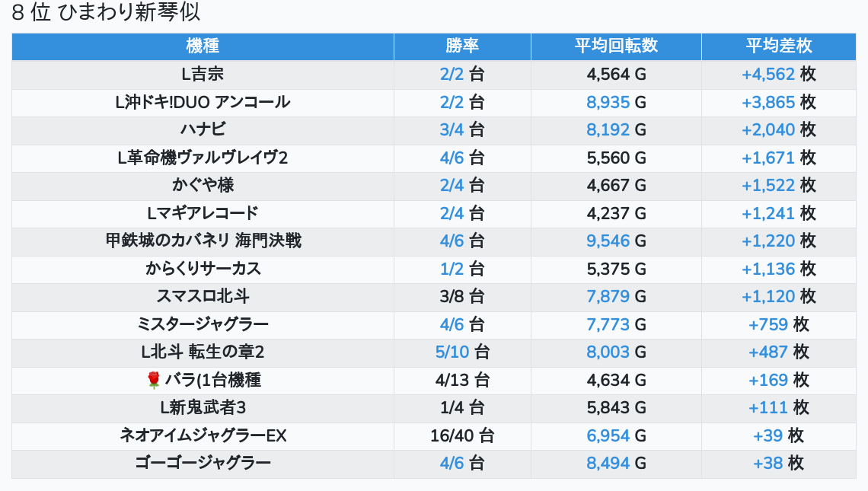
Task: Select the L吉宗 machine row
Action: [x=203, y=75]
